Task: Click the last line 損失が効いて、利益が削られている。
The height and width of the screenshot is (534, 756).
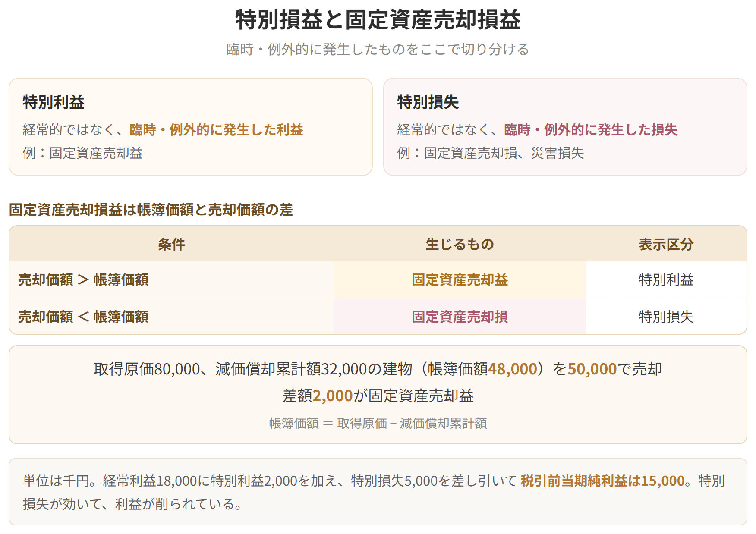Action: coord(134,504)
